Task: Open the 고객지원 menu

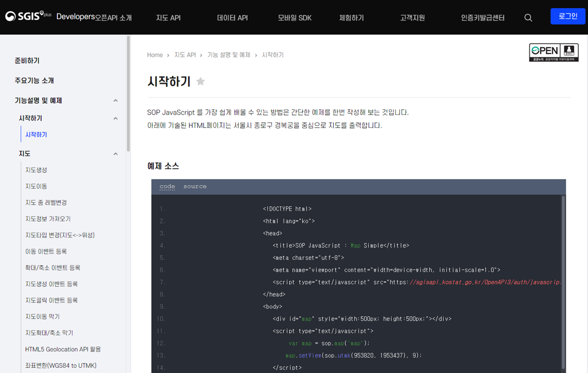Action: tap(413, 18)
